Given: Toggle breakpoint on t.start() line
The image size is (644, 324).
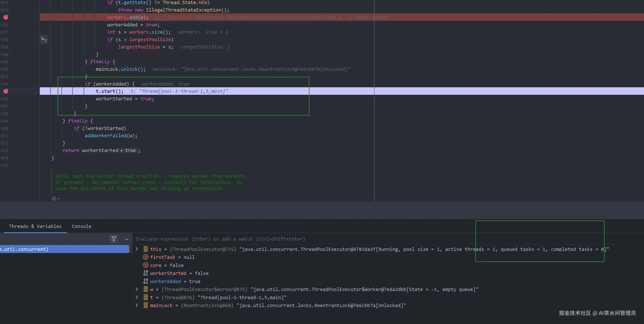Looking at the screenshot, I should [x=6, y=91].
